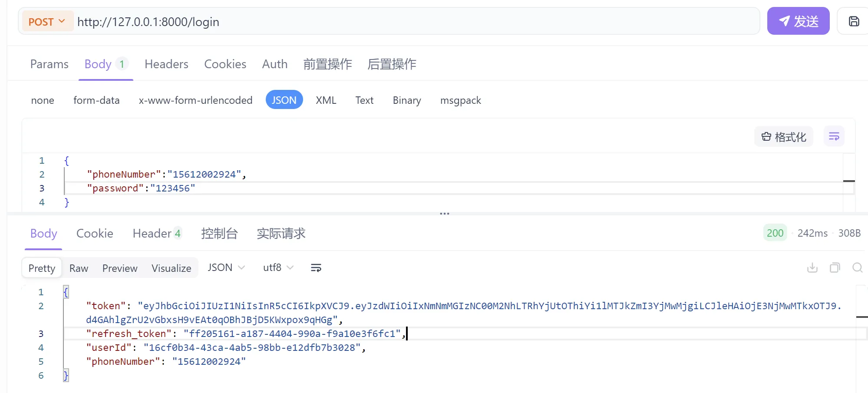Copy the response body
The image size is (868, 393).
[835, 268]
